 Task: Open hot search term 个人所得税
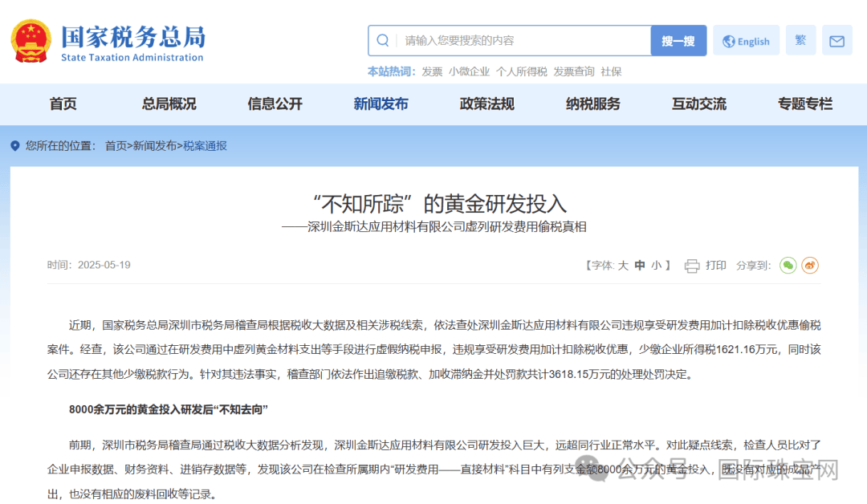(522, 71)
